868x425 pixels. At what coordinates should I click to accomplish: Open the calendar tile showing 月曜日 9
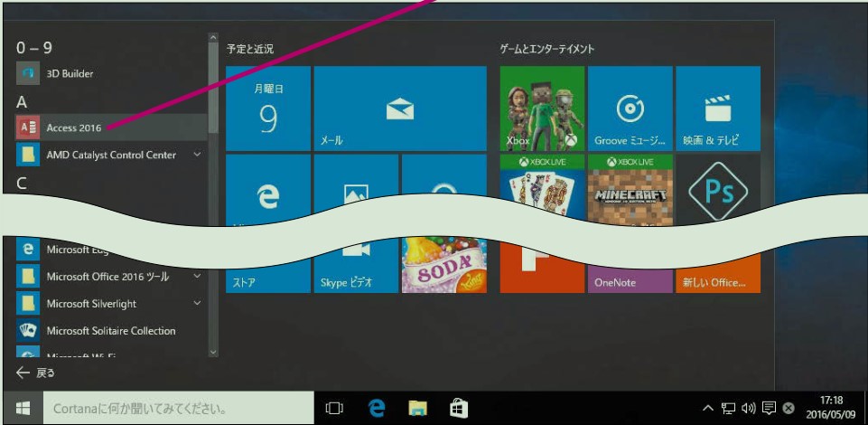click(268, 108)
